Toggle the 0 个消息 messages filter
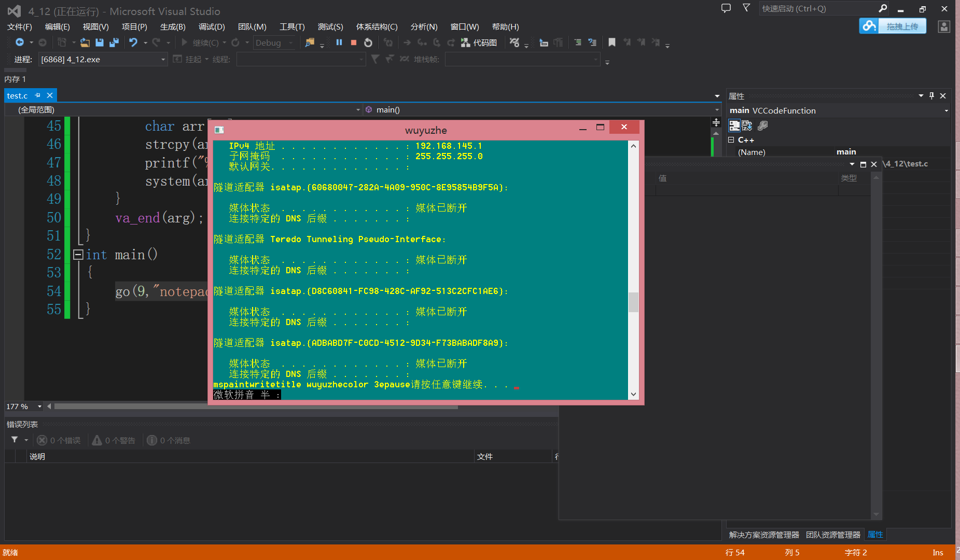 click(x=169, y=440)
